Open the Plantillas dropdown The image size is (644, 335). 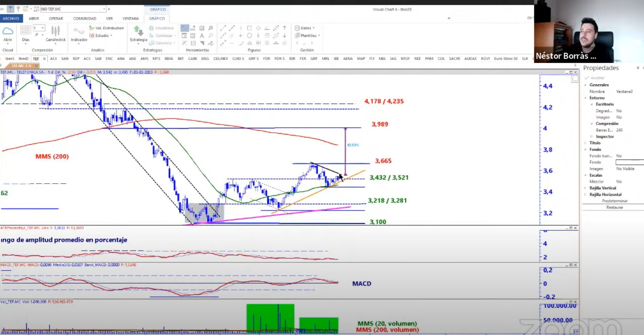(308, 36)
